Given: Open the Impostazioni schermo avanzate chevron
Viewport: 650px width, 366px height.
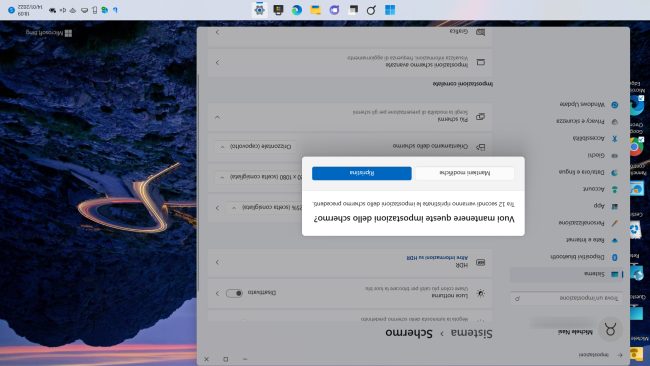Looking at the screenshot, I should pyautogui.click(x=218, y=63).
